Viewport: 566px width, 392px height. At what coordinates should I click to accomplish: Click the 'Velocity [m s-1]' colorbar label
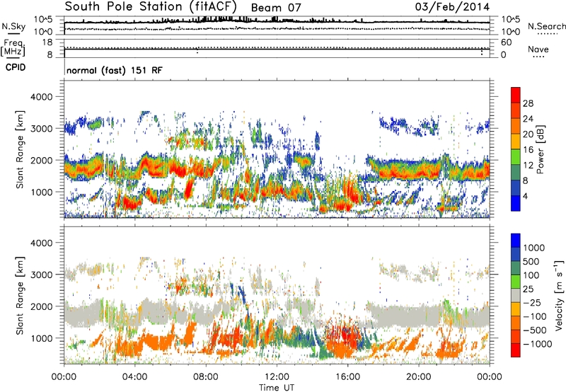(x=559, y=295)
